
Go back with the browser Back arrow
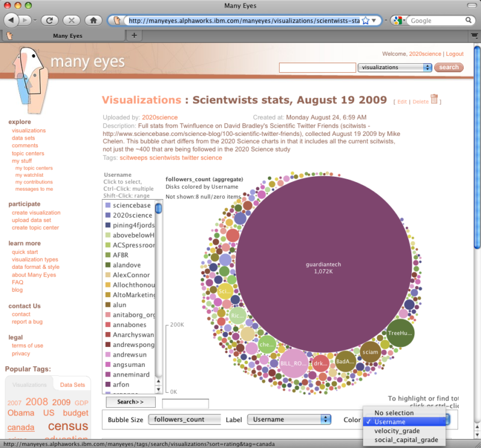[11, 20]
